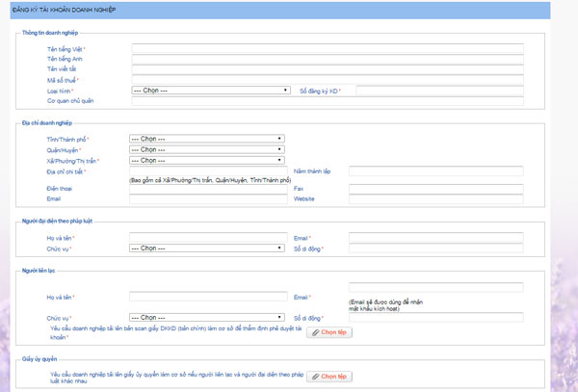Click the Cơ quan chủ quản field
This screenshot has width=578, height=392.
click(x=328, y=101)
